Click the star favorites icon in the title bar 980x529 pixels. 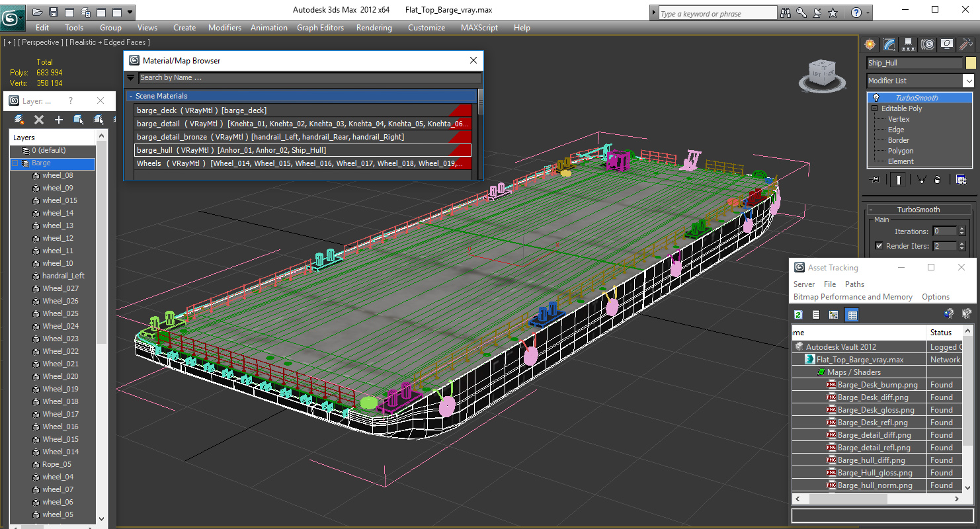833,13
